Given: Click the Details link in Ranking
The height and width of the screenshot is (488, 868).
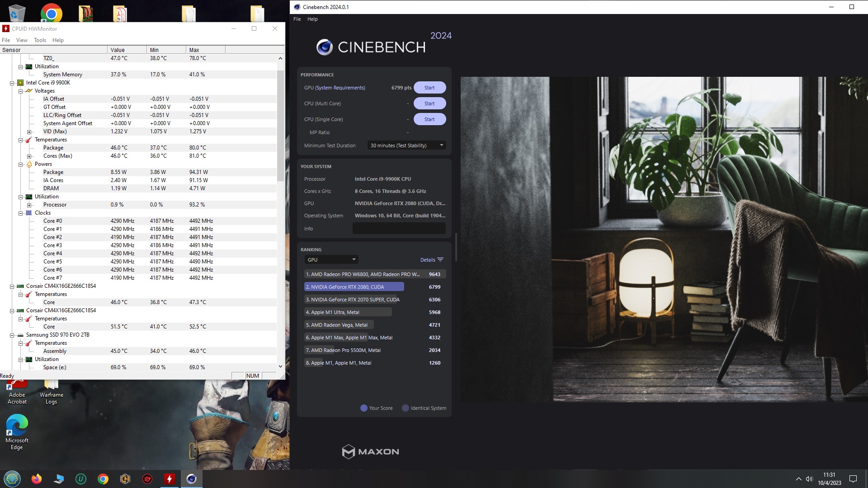Looking at the screenshot, I should [x=428, y=260].
